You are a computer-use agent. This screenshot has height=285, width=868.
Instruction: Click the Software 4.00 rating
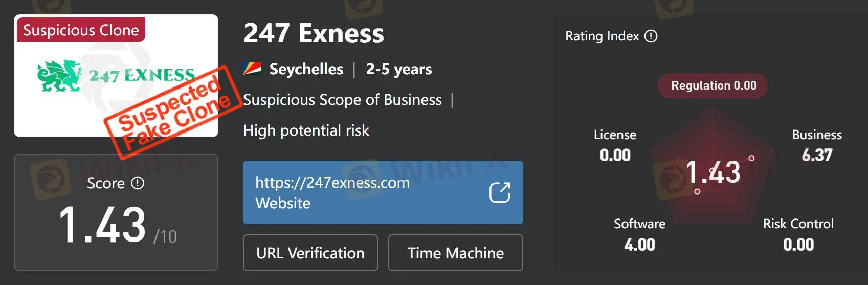[x=639, y=234]
